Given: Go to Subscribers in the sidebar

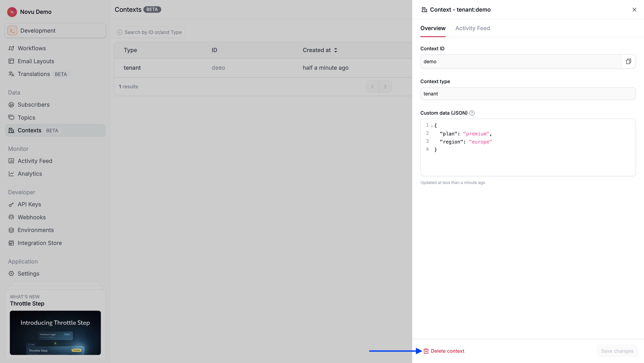Looking at the screenshot, I should pos(34,105).
